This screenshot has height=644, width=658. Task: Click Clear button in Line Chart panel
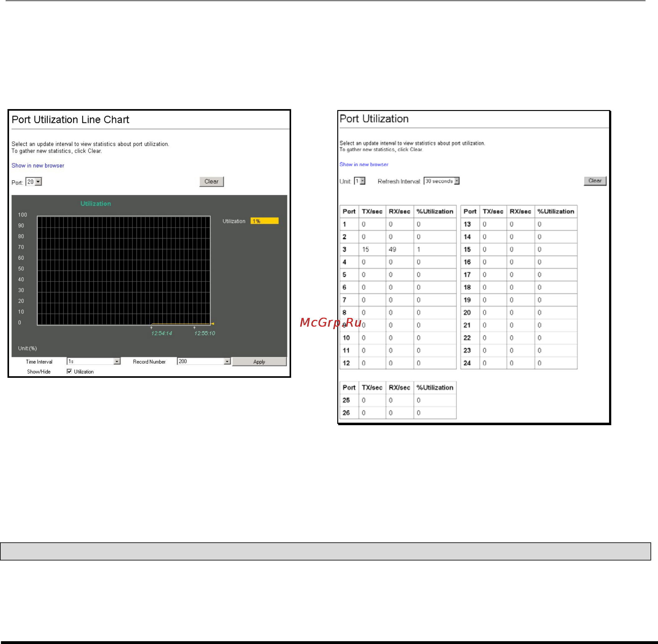(211, 182)
